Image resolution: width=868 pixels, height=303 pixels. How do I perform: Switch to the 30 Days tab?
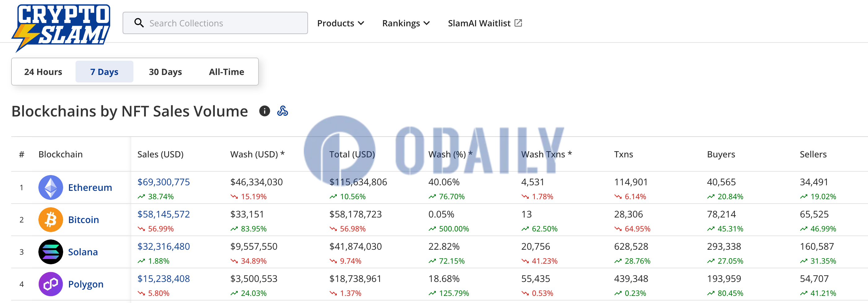pyautogui.click(x=165, y=72)
